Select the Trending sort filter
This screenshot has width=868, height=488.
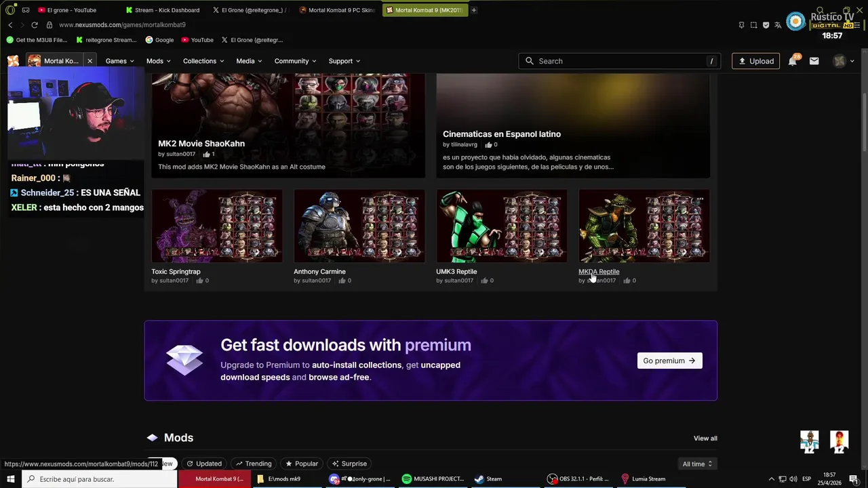254,464
